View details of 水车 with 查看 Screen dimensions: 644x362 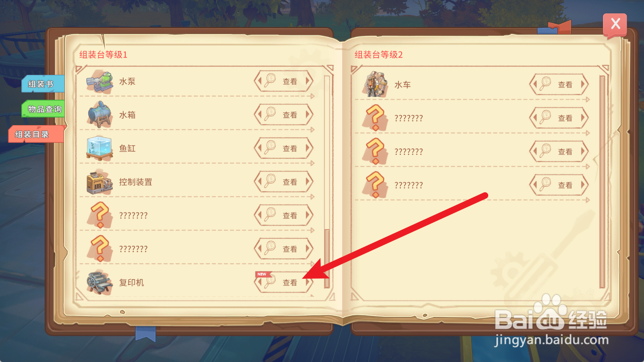559,84
